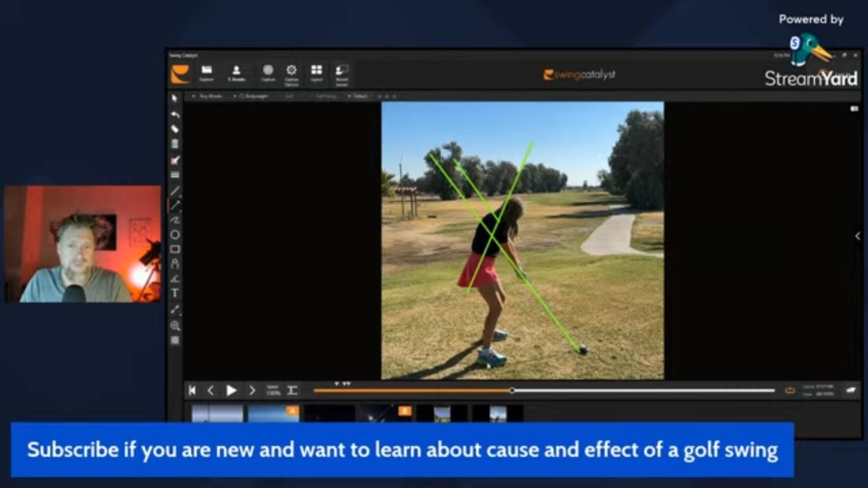
Task: Select the eraser tool
Action: [175, 129]
